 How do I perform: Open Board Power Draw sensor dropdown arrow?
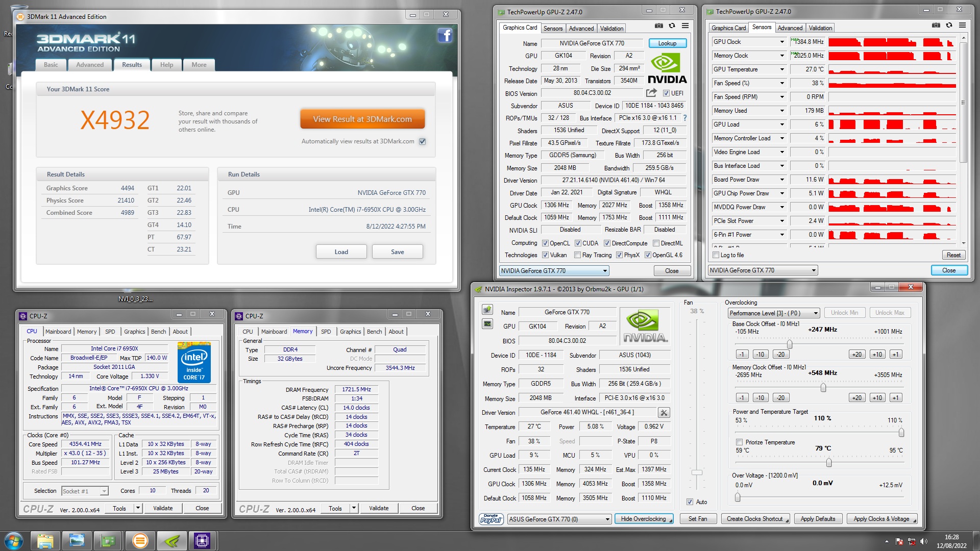(x=781, y=180)
